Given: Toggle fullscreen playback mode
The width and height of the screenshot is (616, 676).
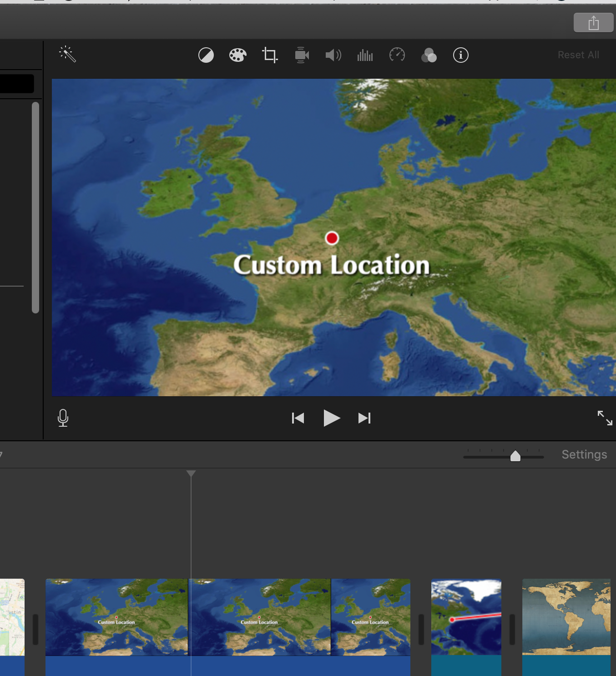Looking at the screenshot, I should pyautogui.click(x=605, y=418).
